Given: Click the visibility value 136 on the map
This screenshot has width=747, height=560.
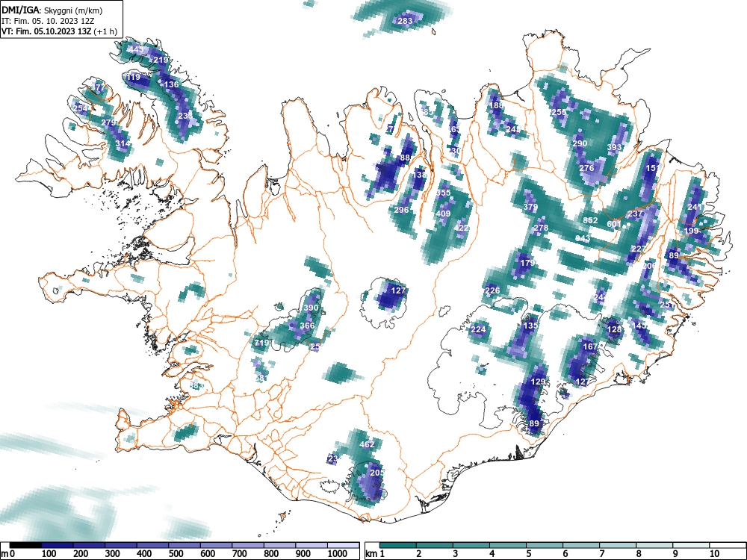Looking at the screenshot, I should [171, 85].
